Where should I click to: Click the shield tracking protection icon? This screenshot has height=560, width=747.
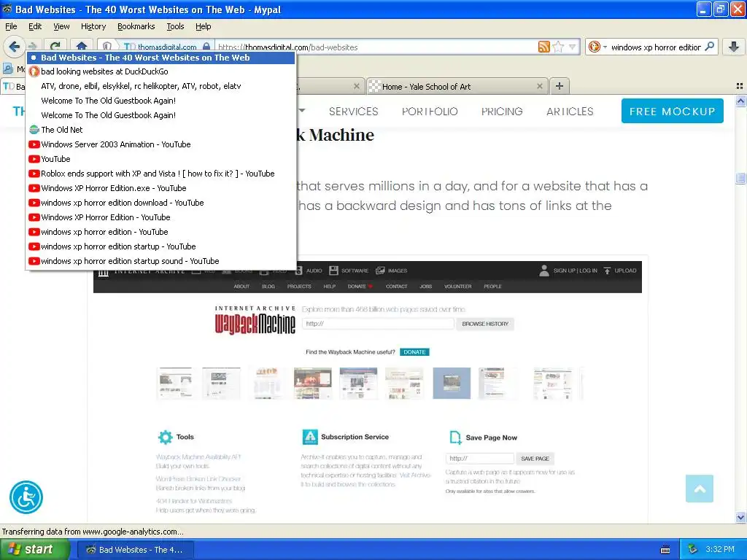point(108,47)
